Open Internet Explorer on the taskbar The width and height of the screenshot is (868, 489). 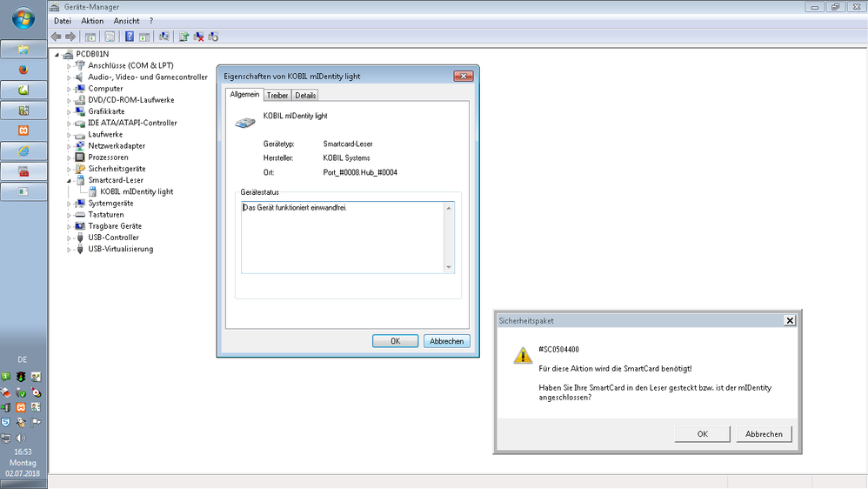[x=23, y=151]
